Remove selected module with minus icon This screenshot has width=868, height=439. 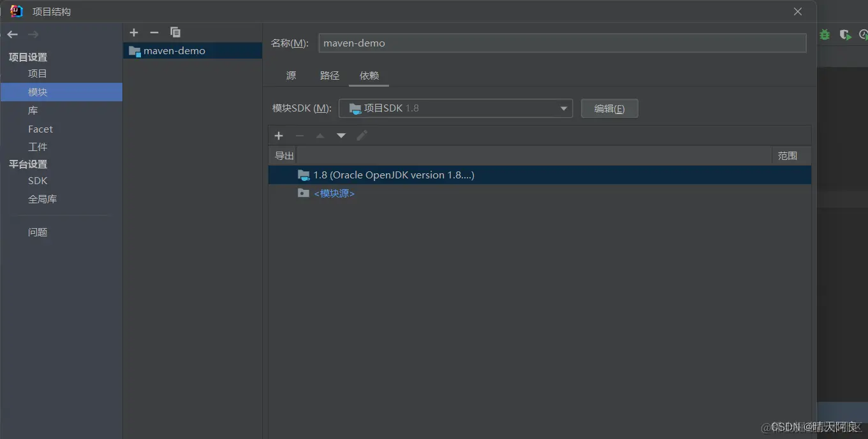coord(154,32)
